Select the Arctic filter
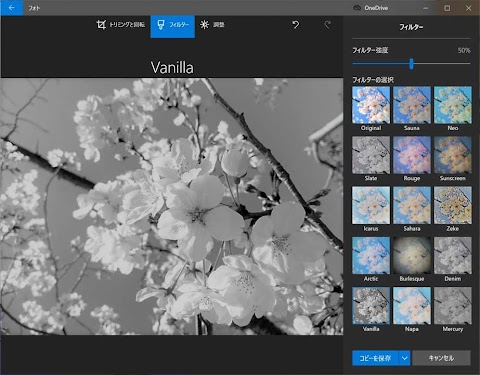 click(371, 256)
